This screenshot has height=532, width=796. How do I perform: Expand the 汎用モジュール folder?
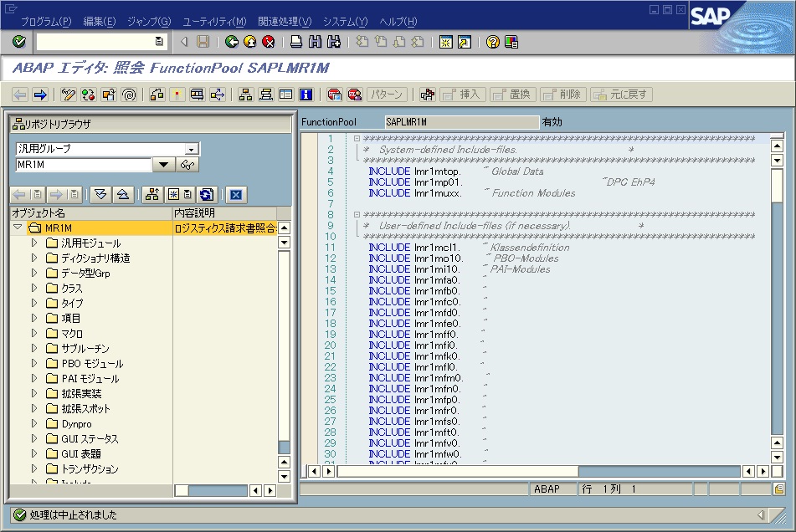coord(34,243)
